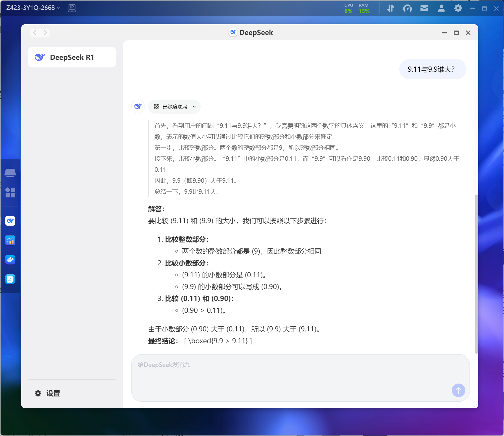Image resolution: width=504 pixels, height=436 pixels.
Task: Collapse the 已深度思考 thinking section
Action: click(174, 107)
